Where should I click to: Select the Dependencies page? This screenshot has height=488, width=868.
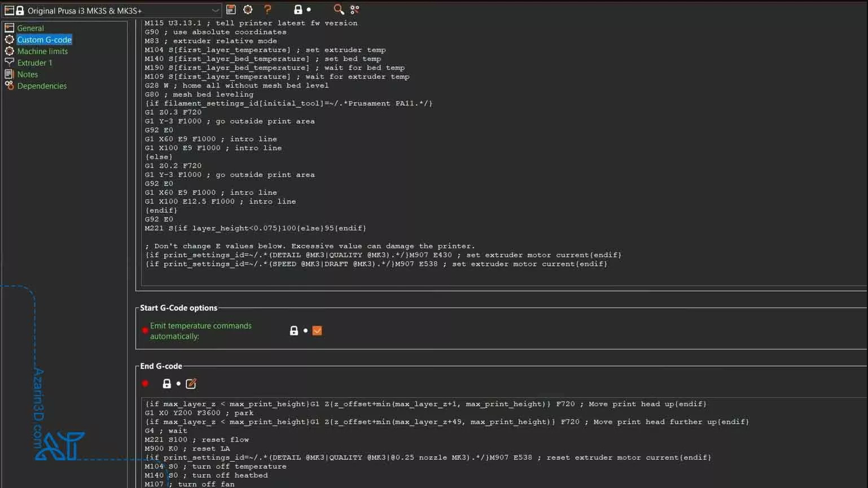point(42,86)
